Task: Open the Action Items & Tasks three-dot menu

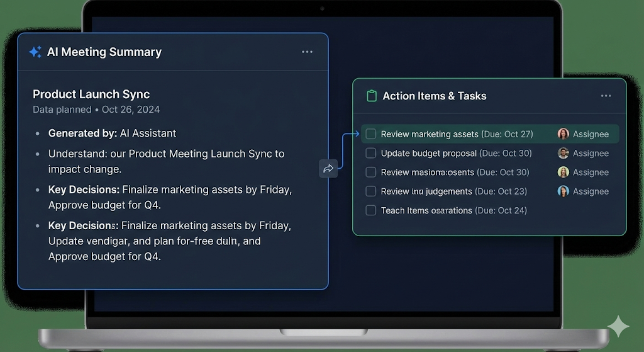Action: 606,96
